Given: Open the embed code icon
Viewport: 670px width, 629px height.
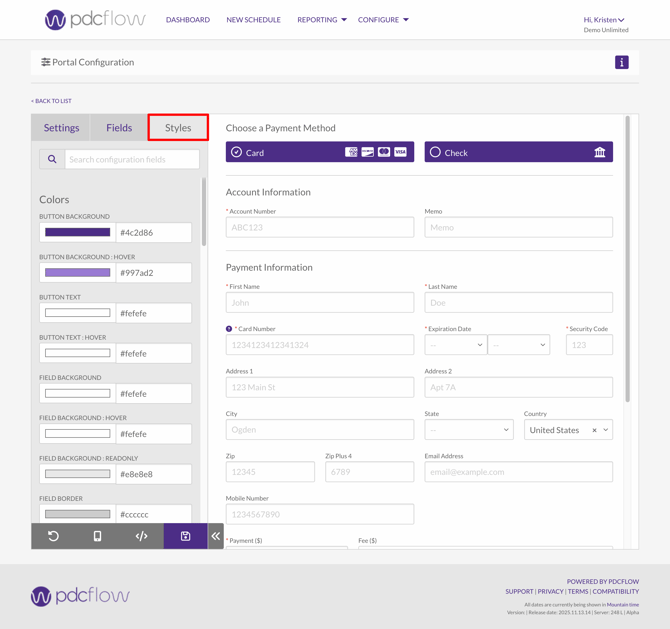Looking at the screenshot, I should [x=141, y=536].
